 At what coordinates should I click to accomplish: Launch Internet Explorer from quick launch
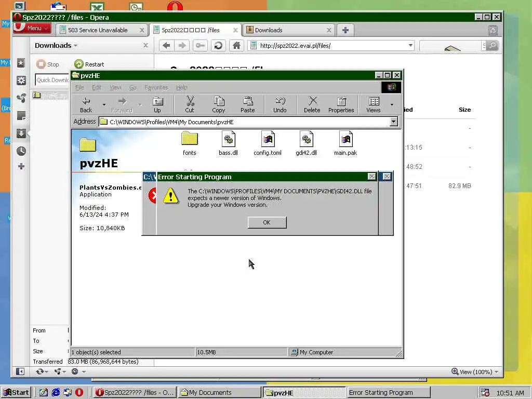(56, 393)
